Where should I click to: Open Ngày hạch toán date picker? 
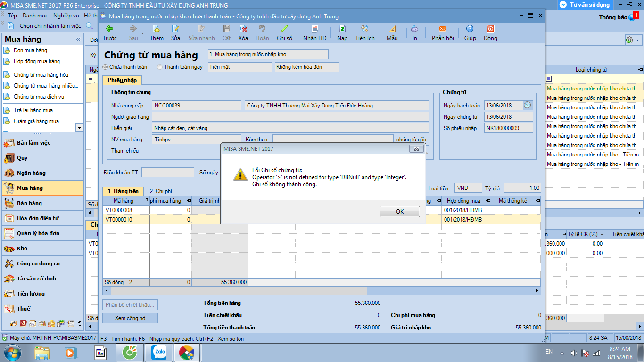[x=527, y=105]
